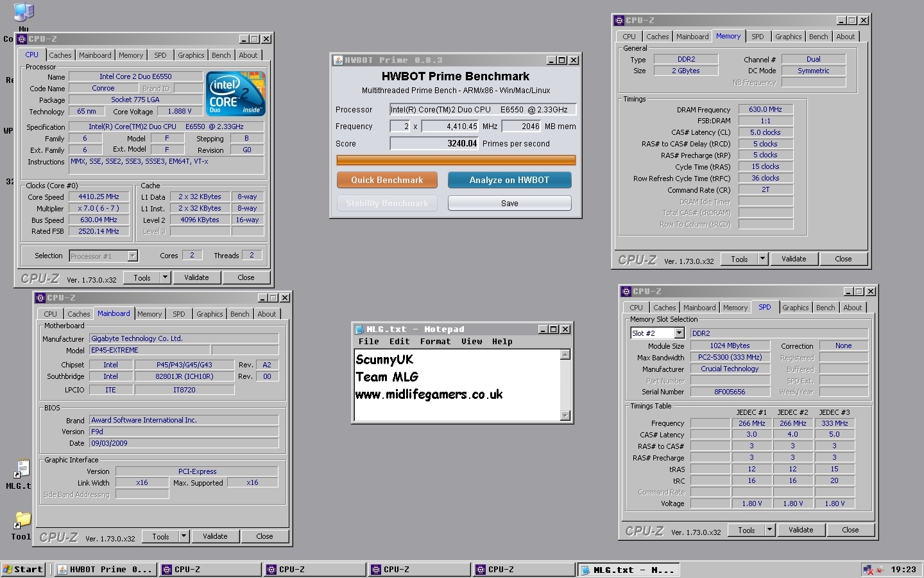Open Tools dropdown arrow in CPU window
This screenshot has width=924, height=578.
165,277
